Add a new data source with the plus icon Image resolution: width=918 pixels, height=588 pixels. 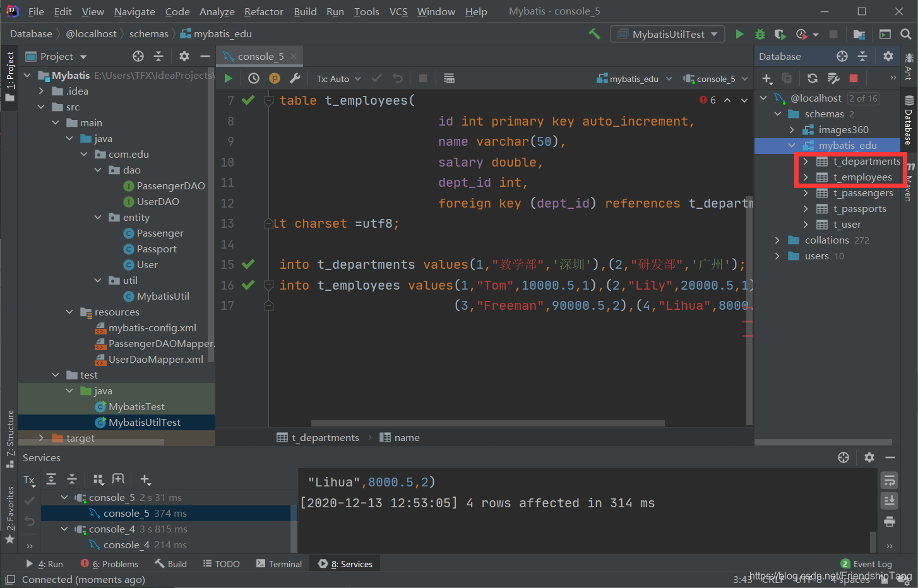766,78
